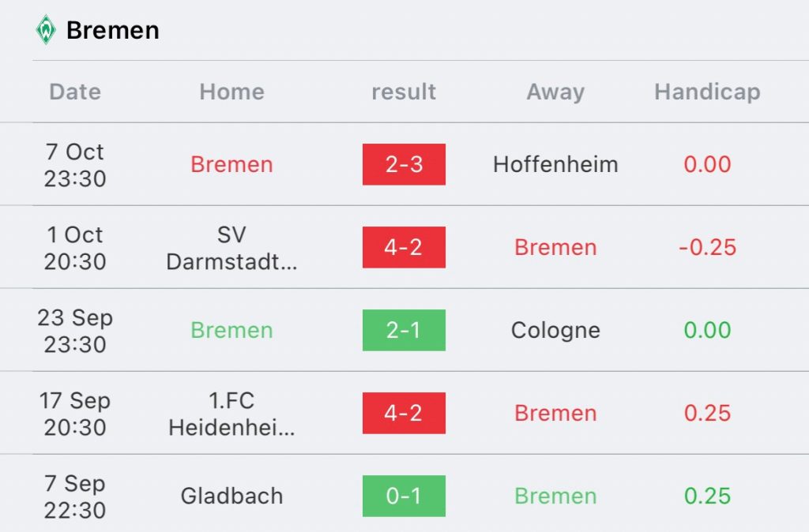Viewport: 809px width, 532px height.
Task: Click the Away column header
Action: (x=555, y=92)
